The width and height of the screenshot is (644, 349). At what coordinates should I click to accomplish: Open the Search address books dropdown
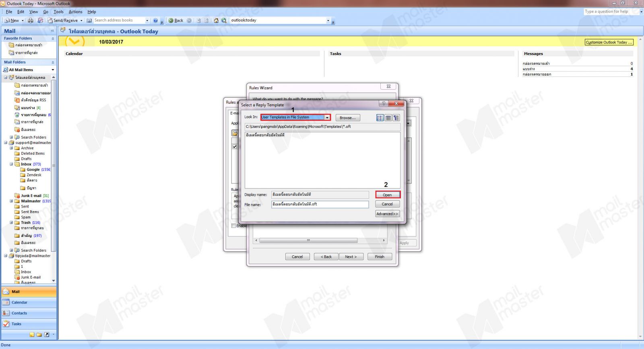(x=147, y=20)
